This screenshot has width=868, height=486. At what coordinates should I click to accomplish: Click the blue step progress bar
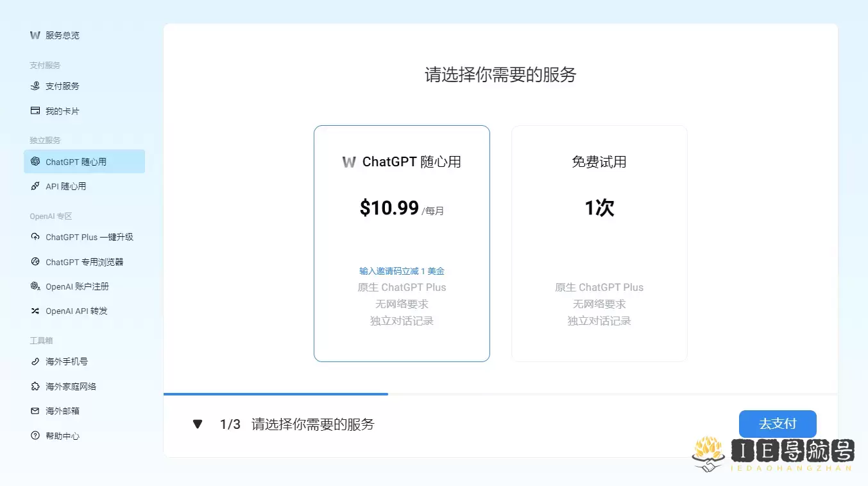276,394
